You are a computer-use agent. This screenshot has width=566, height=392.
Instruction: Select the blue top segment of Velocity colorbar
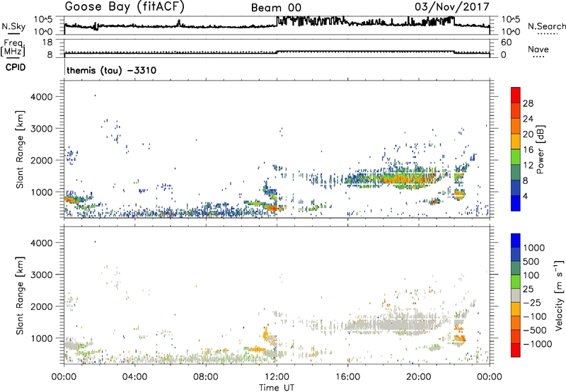click(x=516, y=241)
